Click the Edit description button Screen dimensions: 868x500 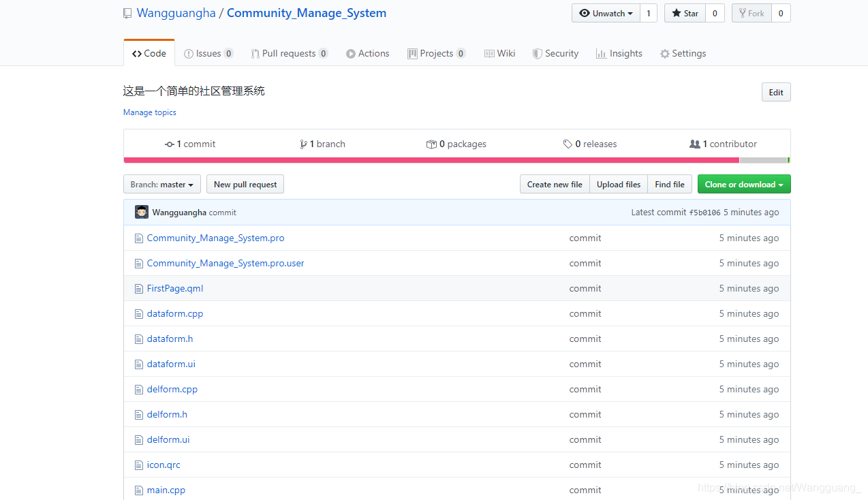tap(776, 93)
